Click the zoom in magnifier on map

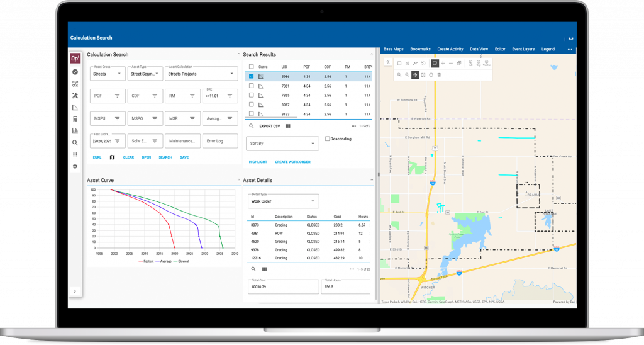(x=399, y=75)
